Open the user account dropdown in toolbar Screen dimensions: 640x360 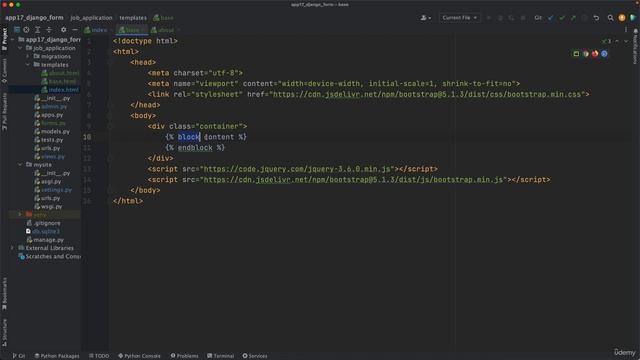click(426, 18)
